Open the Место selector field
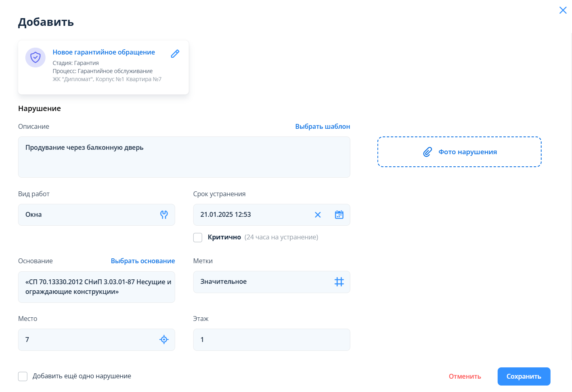The image size is (572, 392). click(89, 340)
